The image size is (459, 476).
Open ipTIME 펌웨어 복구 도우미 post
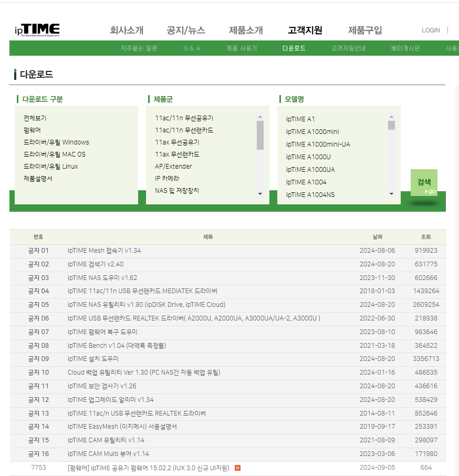(102, 332)
